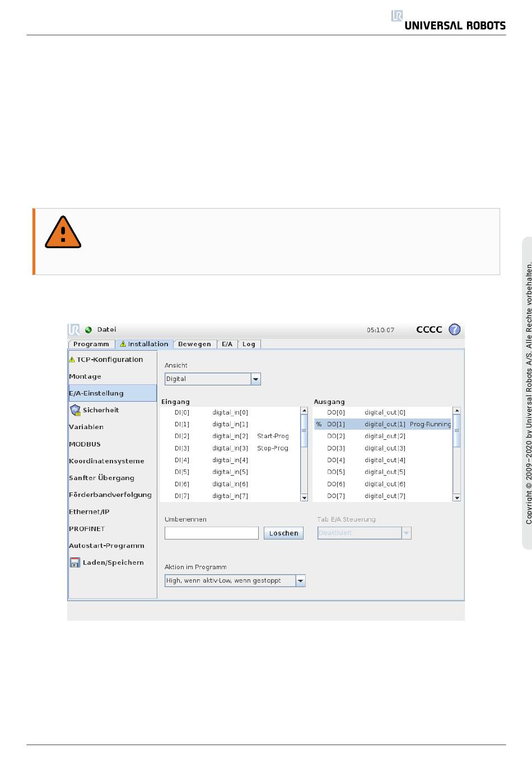Select output row DO[3] digital_out[3]
Viewport: 532px width, 772px height.
383,448
